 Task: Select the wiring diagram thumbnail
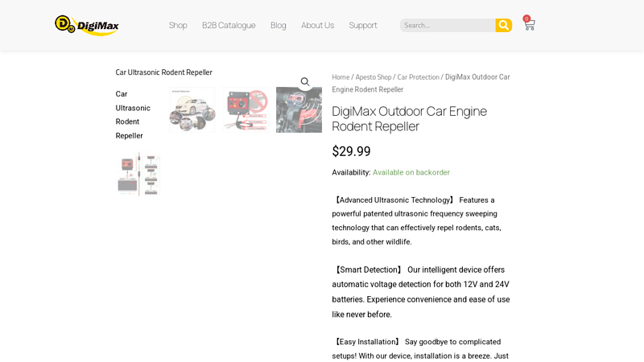[x=138, y=175]
